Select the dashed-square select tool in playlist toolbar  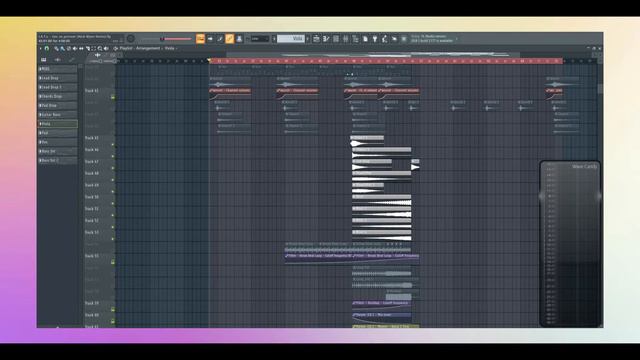click(x=93, y=48)
